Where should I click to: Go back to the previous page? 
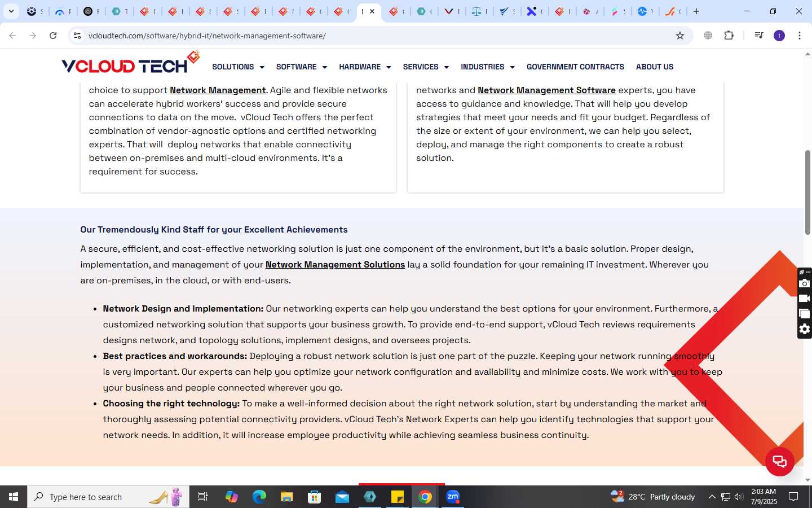click(12, 36)
